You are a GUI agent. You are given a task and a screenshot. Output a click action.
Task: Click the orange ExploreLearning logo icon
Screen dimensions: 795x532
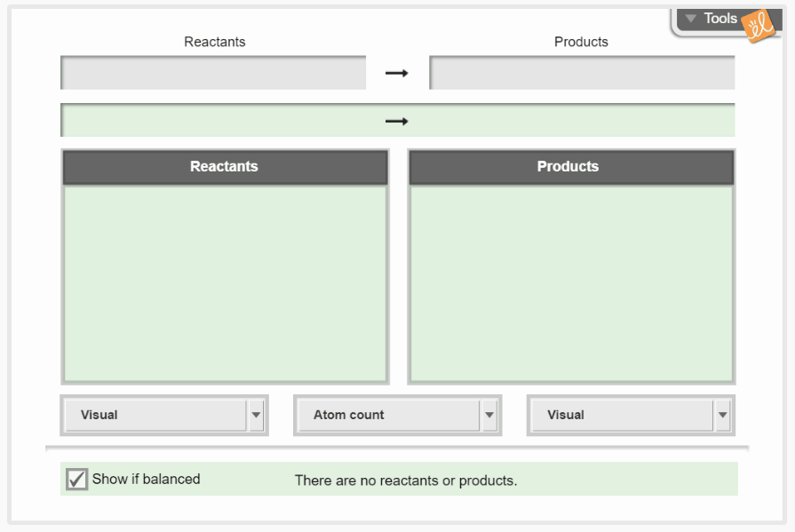pos(759,26)
